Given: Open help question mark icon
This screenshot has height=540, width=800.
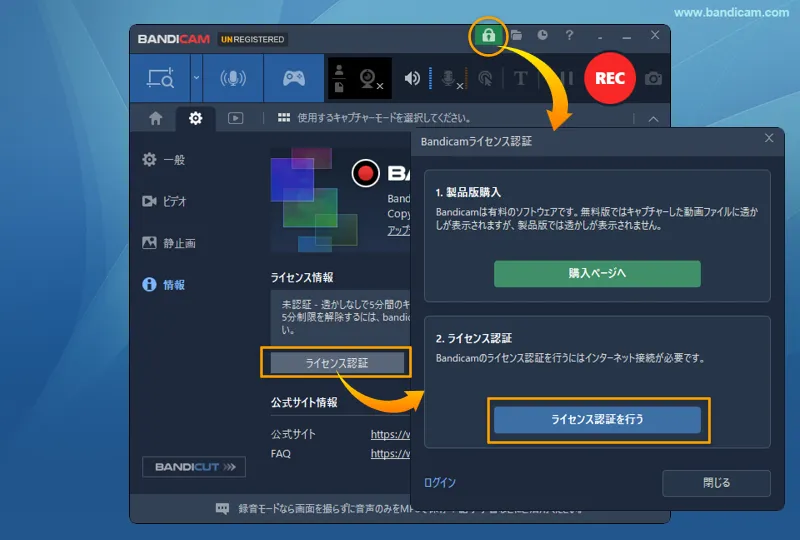Looking at the screenshot, I should 569,35.
